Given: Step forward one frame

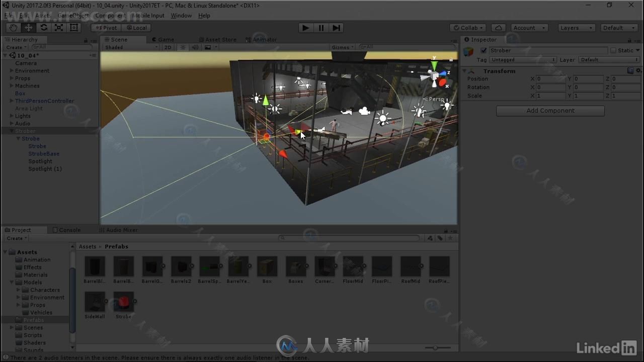Looking at the screenshot, I should 337,28.
